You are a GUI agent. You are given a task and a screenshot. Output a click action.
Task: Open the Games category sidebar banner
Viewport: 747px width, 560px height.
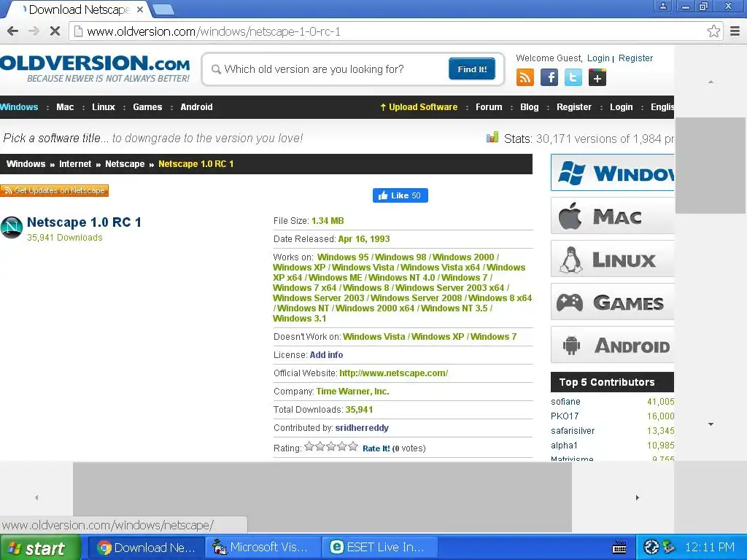click(612, 302)
